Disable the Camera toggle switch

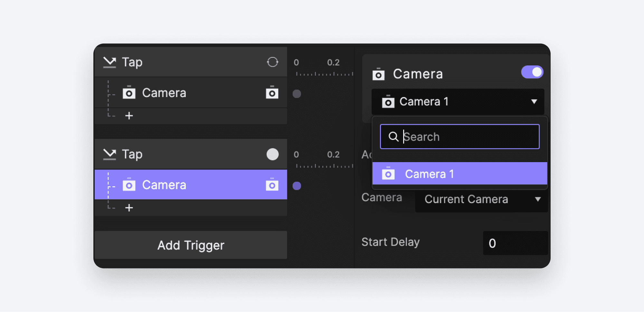[532, 72]
